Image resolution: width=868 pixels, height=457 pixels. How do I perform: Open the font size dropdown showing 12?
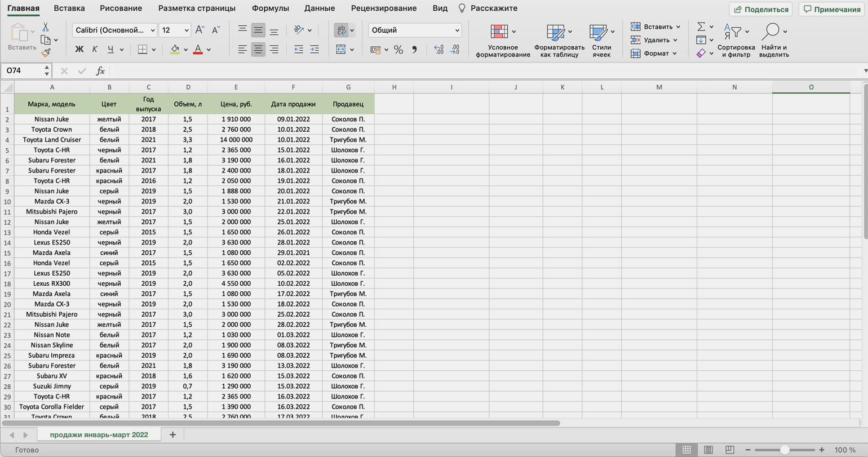[175, 30]
